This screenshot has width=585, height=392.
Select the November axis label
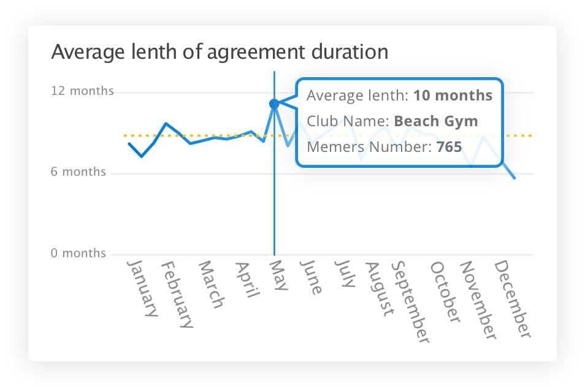(478, 300)
